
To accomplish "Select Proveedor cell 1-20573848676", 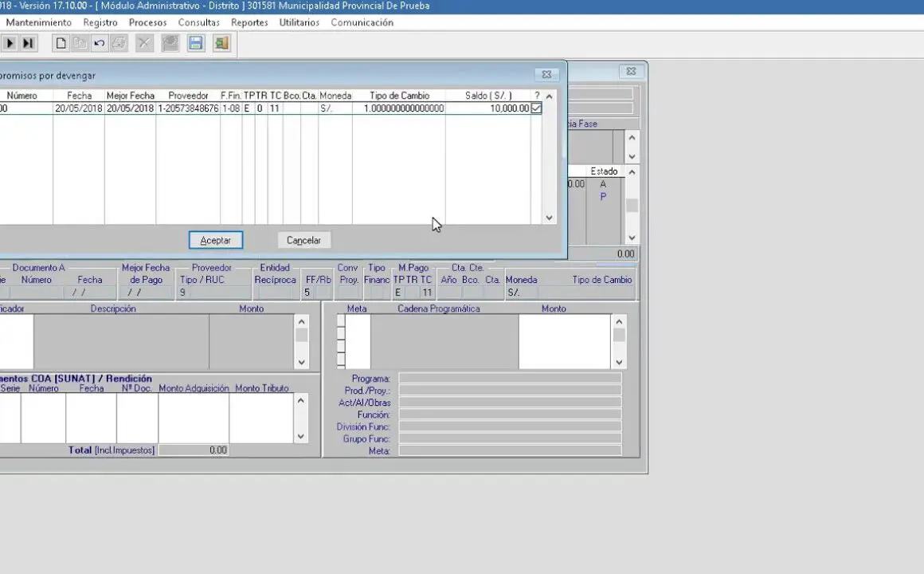I will pos(188,108).
